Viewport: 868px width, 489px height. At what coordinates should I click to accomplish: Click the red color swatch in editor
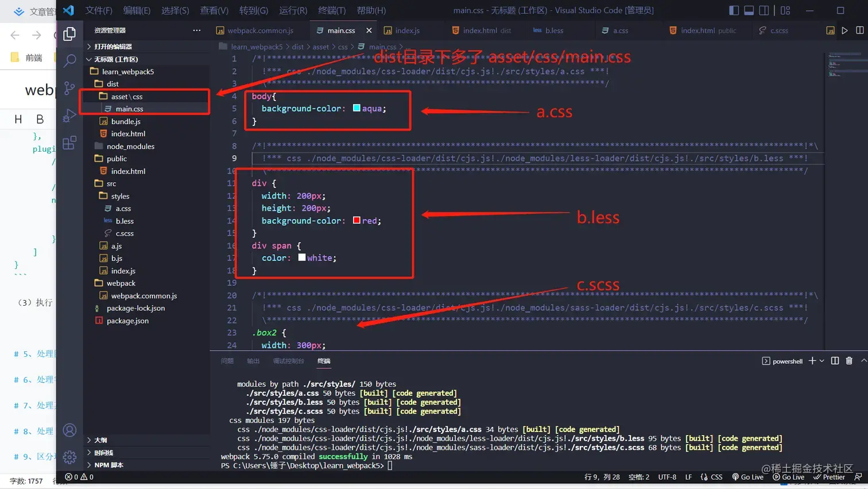356,220
